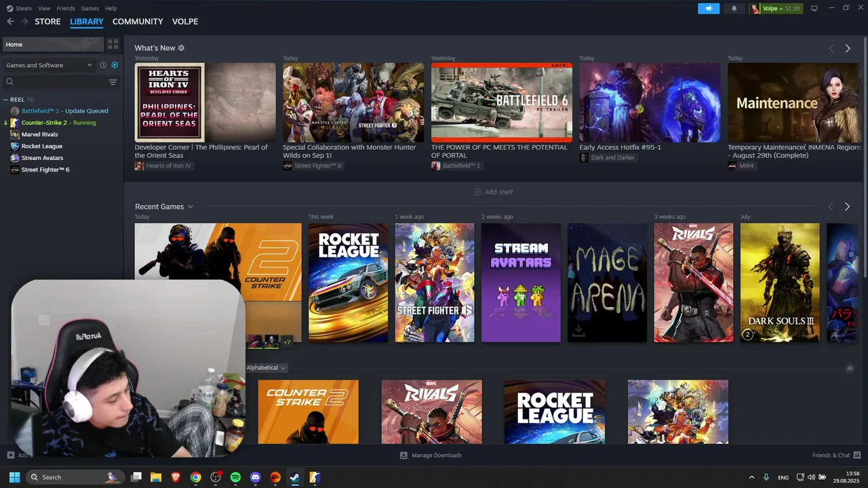
Task: Open the Volpe account dropdown
Action: tap(776, 8)
